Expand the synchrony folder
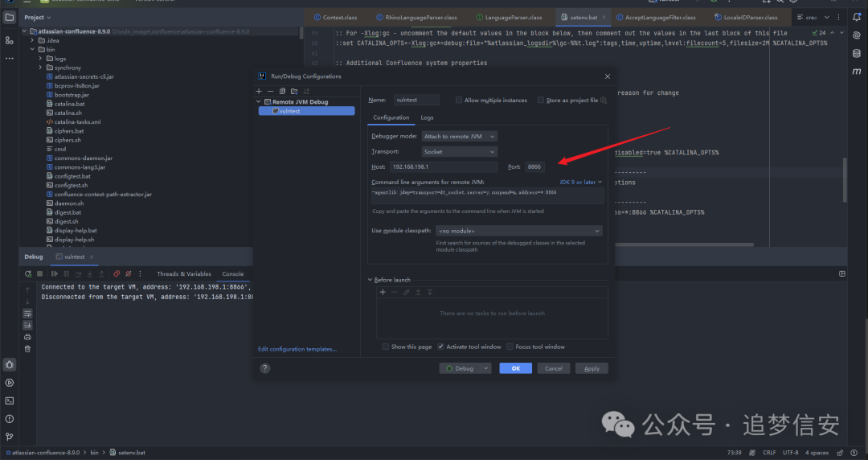 (40, 68)
